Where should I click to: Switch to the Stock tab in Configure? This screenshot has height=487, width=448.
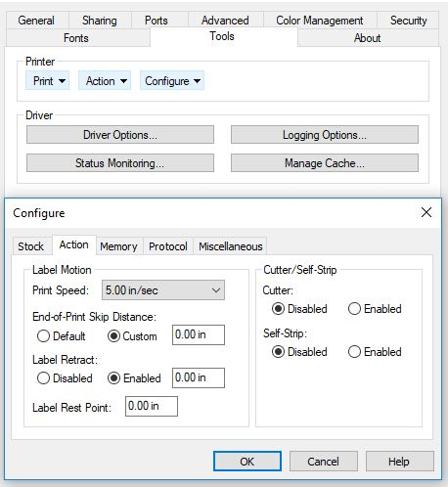coord(31,246)
